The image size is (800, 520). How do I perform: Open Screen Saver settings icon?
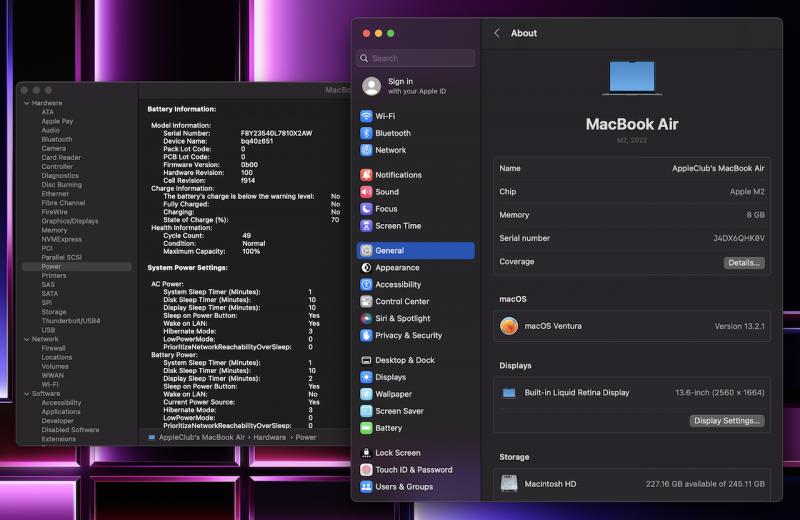(x=366, y=410)
